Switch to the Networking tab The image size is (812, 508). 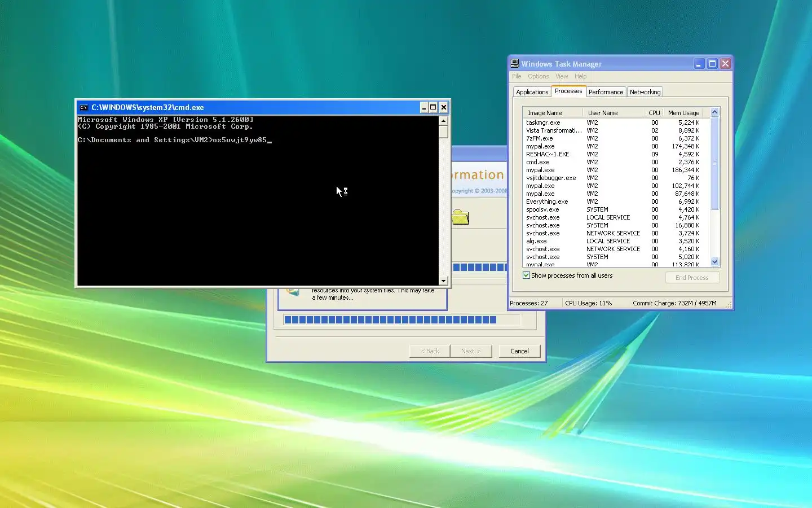(x=645, y=92)
